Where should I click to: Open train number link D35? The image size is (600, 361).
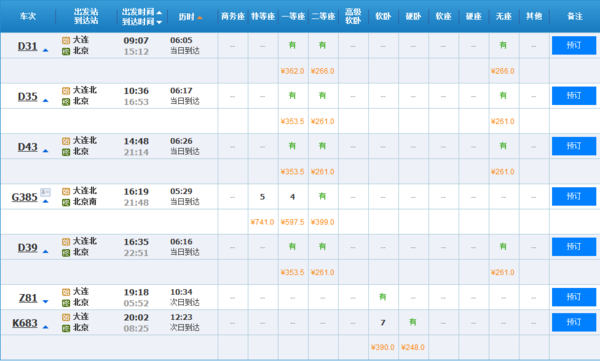[28, 96]
